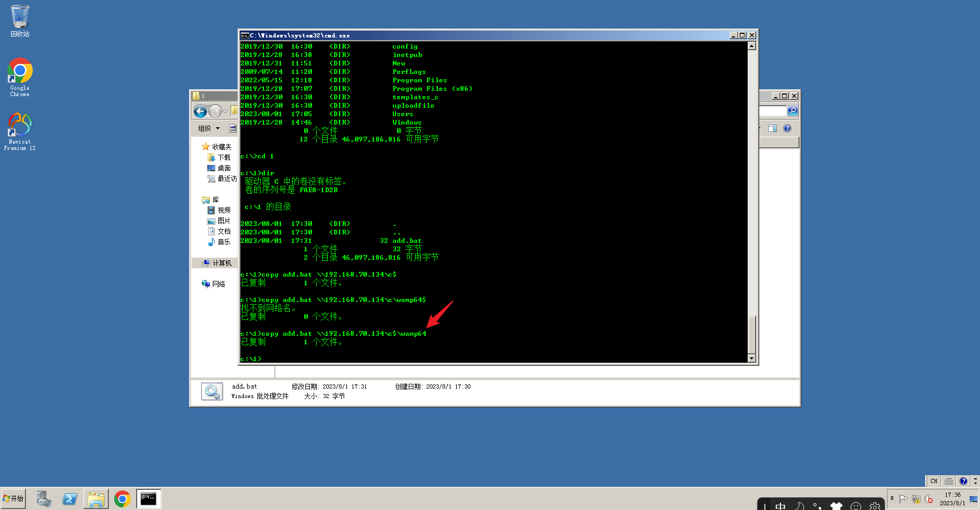Screen dimensions: 980x510
Task: Open Chrome from the taskbar
Action: coord(123,498)
